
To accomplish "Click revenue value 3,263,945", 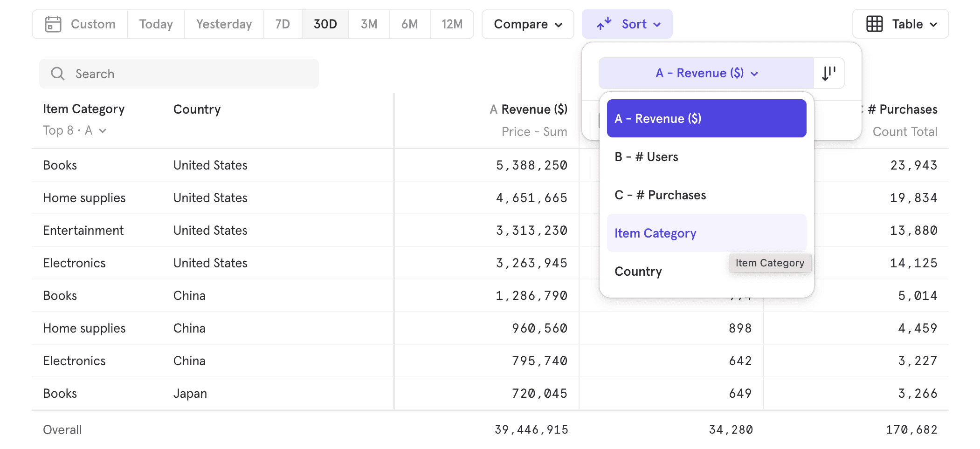I will tap(531, 263).
